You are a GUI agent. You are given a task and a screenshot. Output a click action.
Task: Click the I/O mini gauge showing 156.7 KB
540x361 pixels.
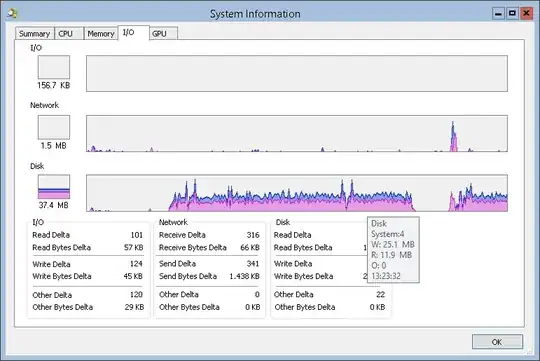pyautogui.click(x=54, y=67)
